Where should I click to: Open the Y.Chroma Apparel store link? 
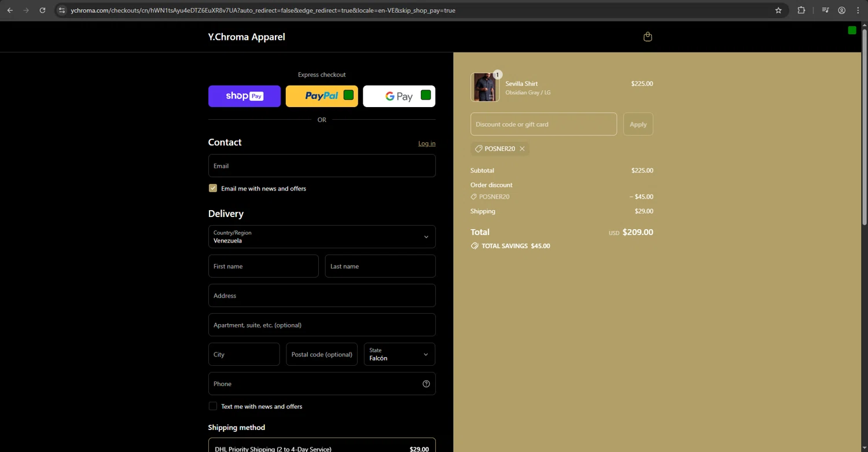[247, 37]
